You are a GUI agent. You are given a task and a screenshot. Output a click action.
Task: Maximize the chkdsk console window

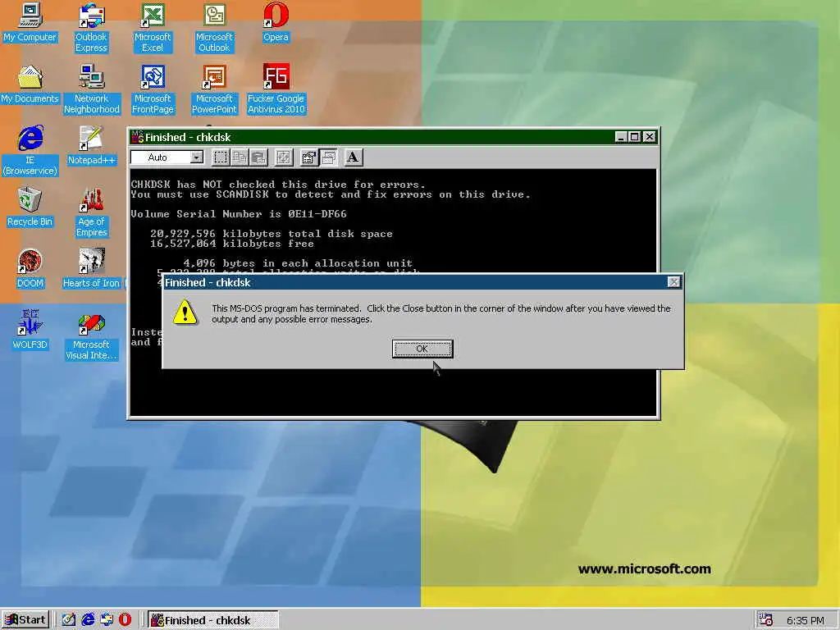pyautogui.click(x=634, y=137)
